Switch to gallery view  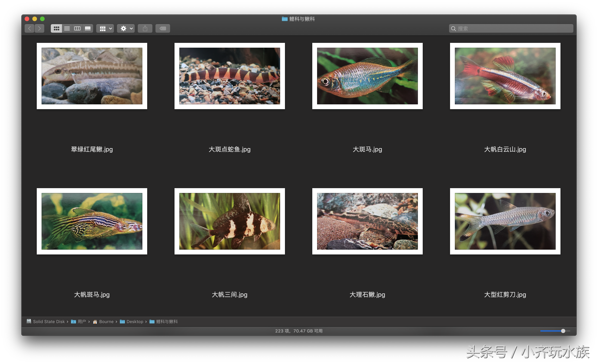tap(88, 29)
